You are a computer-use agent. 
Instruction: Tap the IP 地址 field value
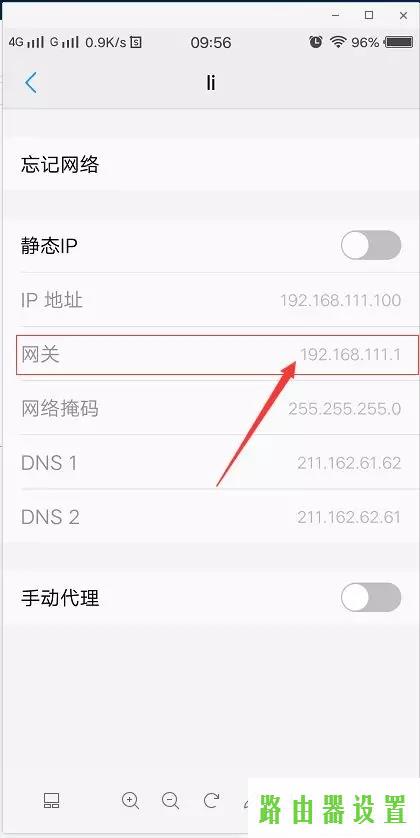coord(340,300)
